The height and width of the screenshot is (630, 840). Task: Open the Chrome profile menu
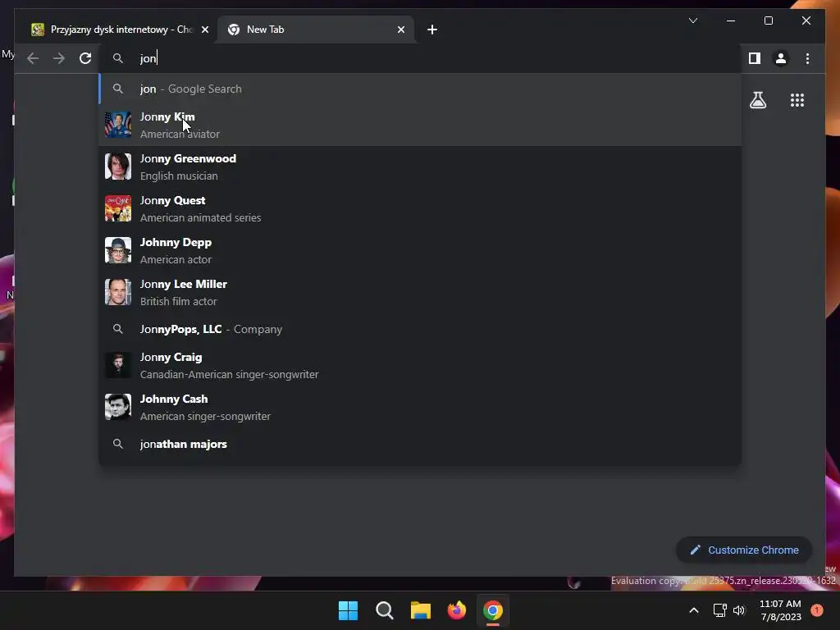[x=781, y=58]
